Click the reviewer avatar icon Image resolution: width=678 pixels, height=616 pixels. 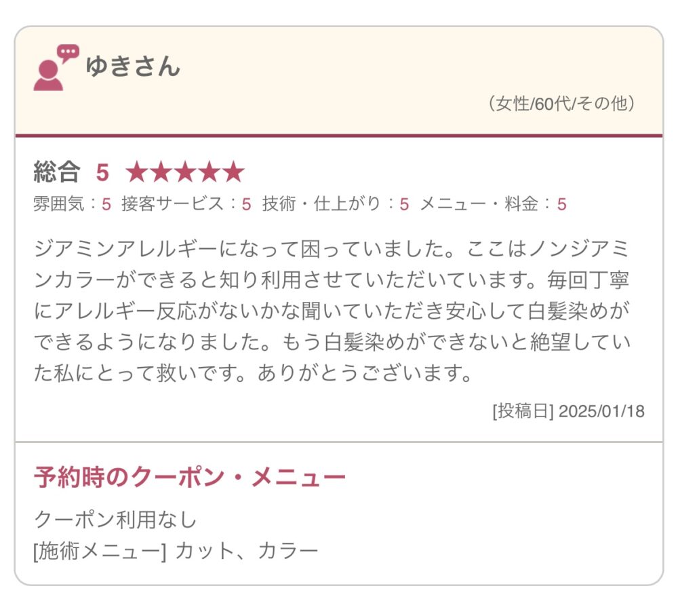coord(56,68)
